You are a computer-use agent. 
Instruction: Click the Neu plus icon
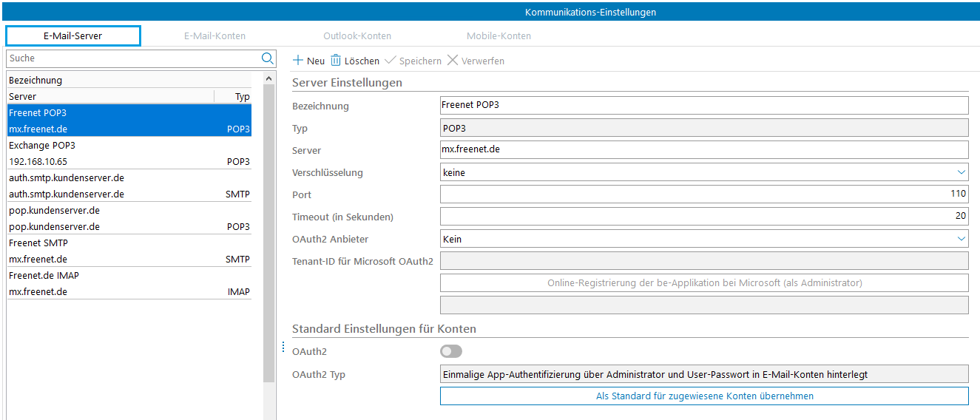298,61
